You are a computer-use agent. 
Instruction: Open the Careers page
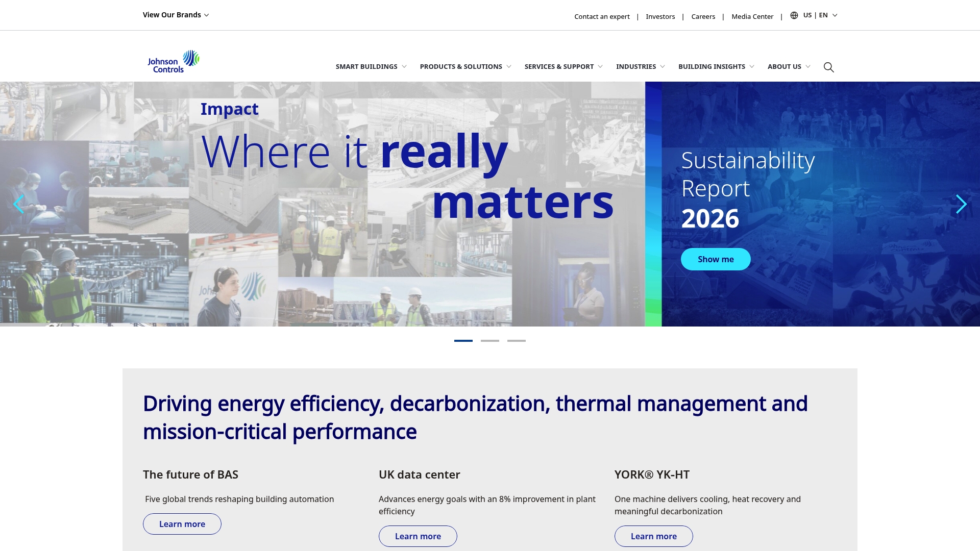point(703,16)
